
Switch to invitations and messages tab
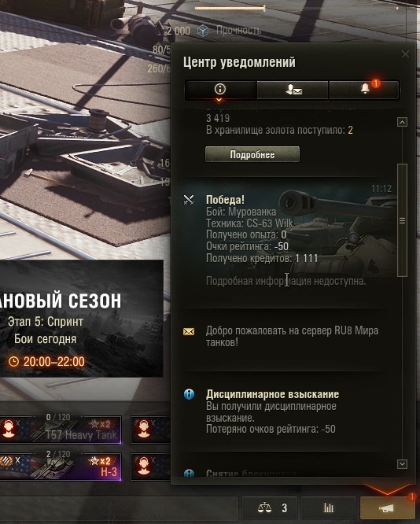(293, 90)
